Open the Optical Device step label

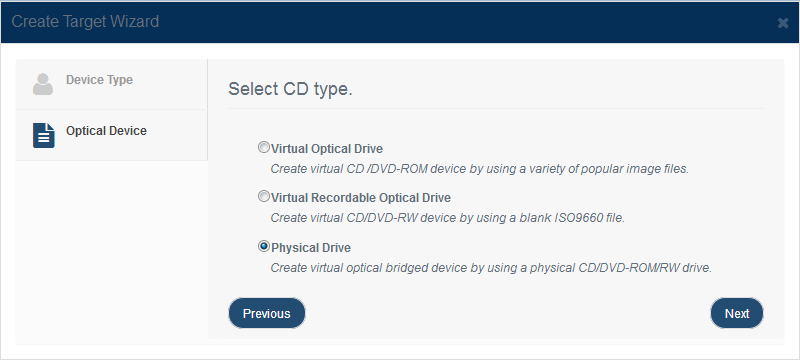[x=106, y=131]
